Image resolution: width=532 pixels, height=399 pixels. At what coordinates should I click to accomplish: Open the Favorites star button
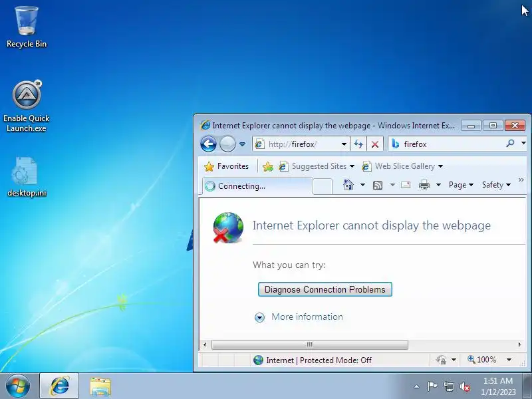pos(226,166)
